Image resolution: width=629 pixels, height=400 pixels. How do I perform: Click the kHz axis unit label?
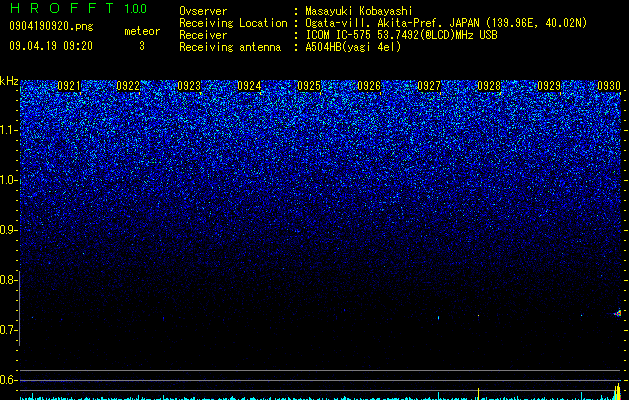[9, 81]
